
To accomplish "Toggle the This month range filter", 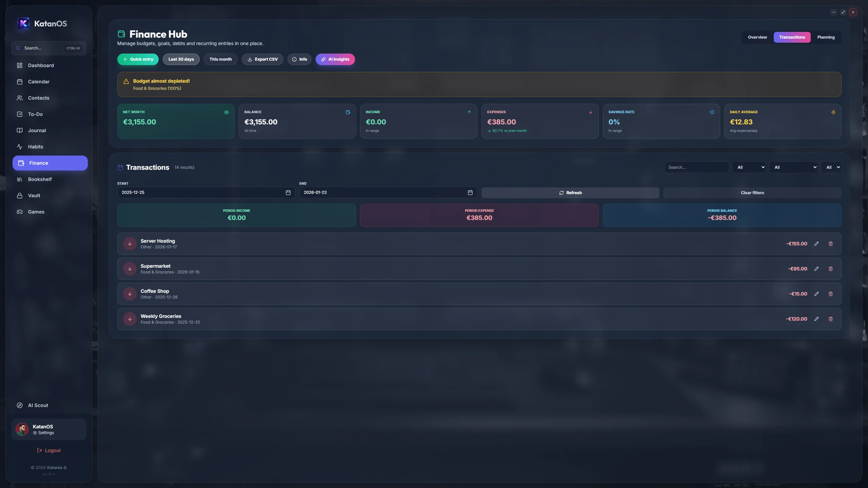I will [220, 59].
